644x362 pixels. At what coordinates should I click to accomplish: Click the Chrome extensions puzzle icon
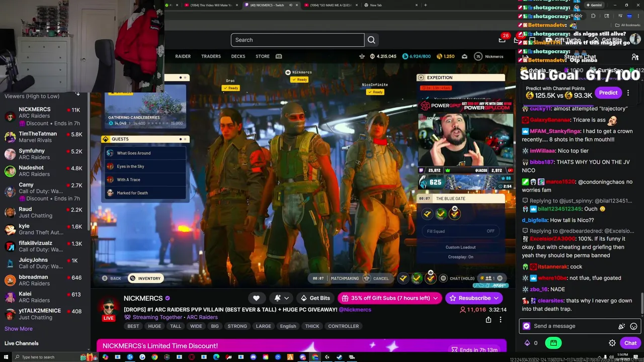[593, 16]
